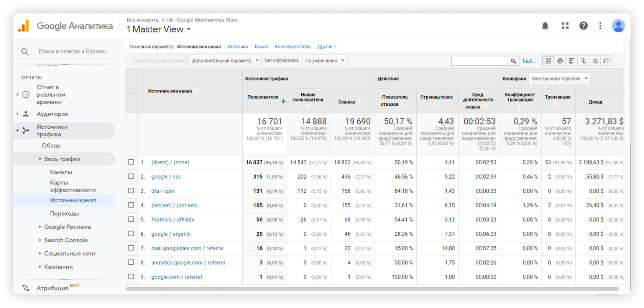Expand the Search Console section
The height and width of the screenshot is (308, 644).
(x=40, y=240)
